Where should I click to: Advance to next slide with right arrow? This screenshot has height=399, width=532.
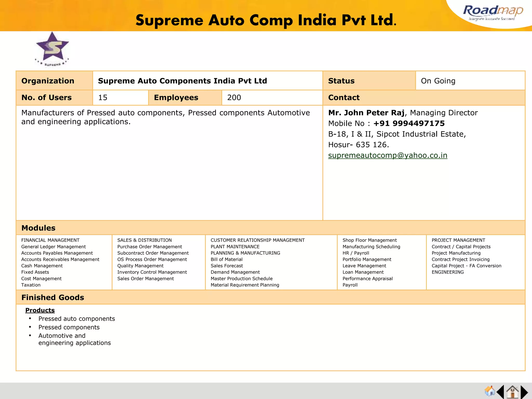tap(524, 392)
